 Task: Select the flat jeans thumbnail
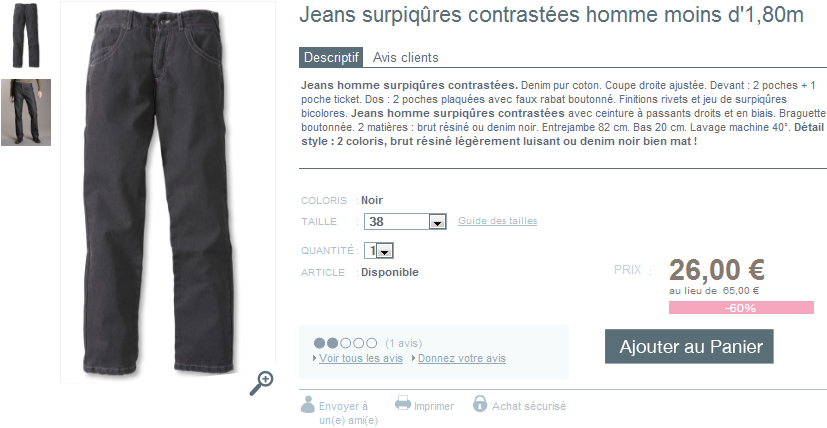pyautogui.click(x=26, y=35)
